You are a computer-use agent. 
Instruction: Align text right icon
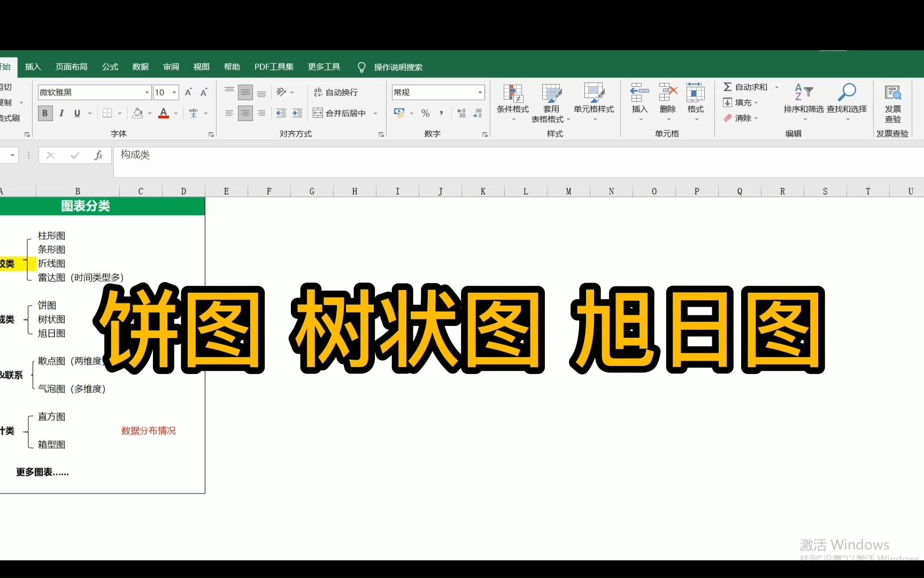pos(261,113)
